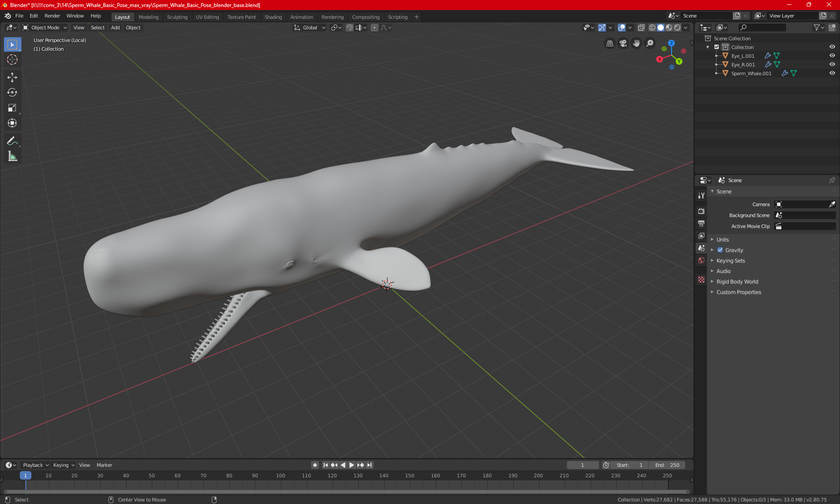Open the Global orientation dropdown
The width and height of the screenshot is (840, 504).
point(309,28)
